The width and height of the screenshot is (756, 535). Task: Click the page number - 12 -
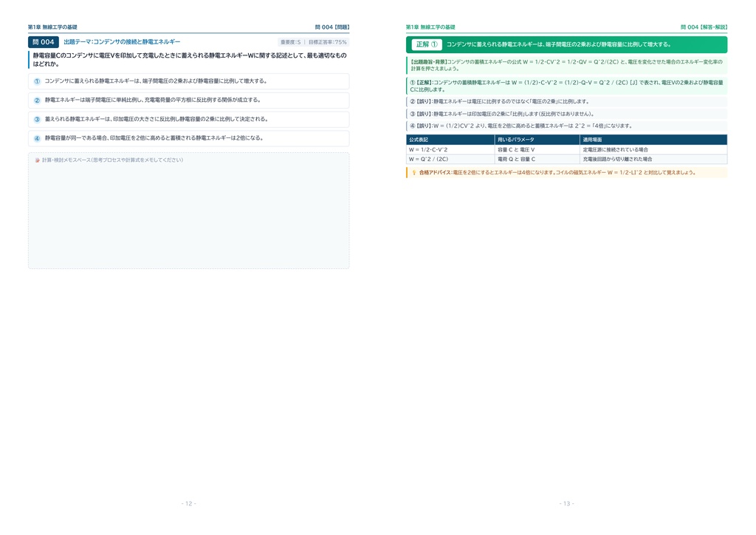(x=188, y=504)
